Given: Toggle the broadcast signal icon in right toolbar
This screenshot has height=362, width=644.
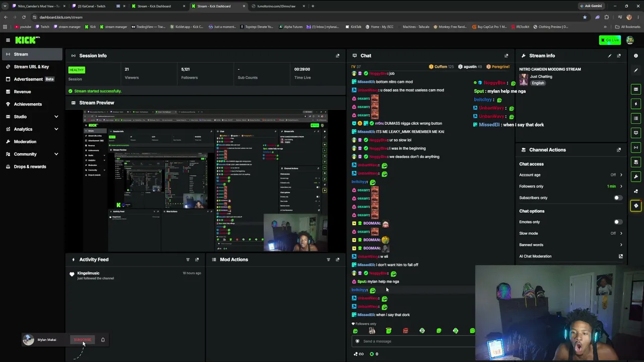Looking at the screenshot, I should [x=636, y=148].
